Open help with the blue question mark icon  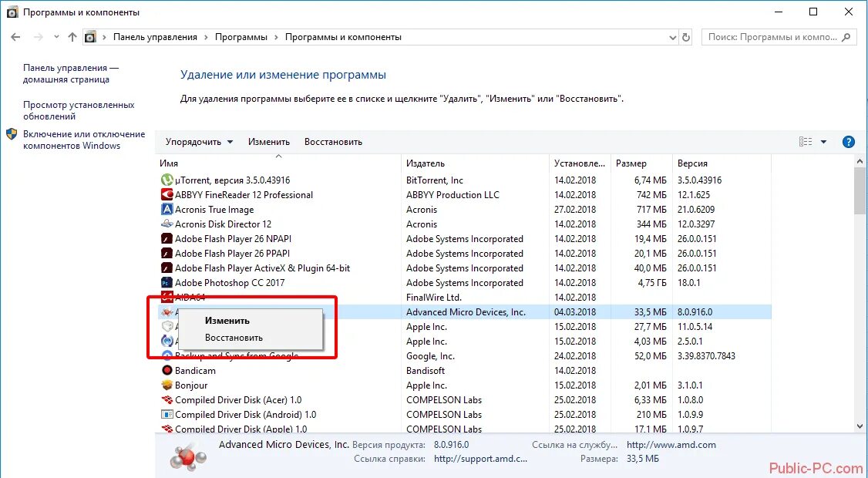pyautogui.click(x=848, y=142)
